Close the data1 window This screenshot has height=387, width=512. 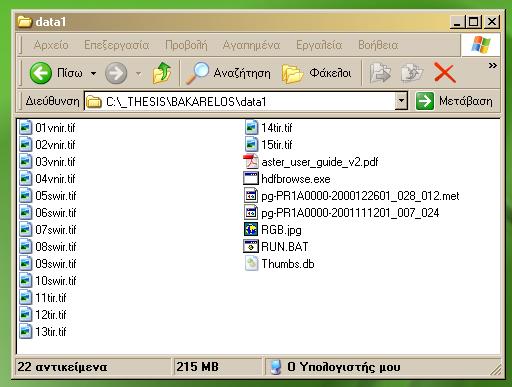tap(492, 22)
